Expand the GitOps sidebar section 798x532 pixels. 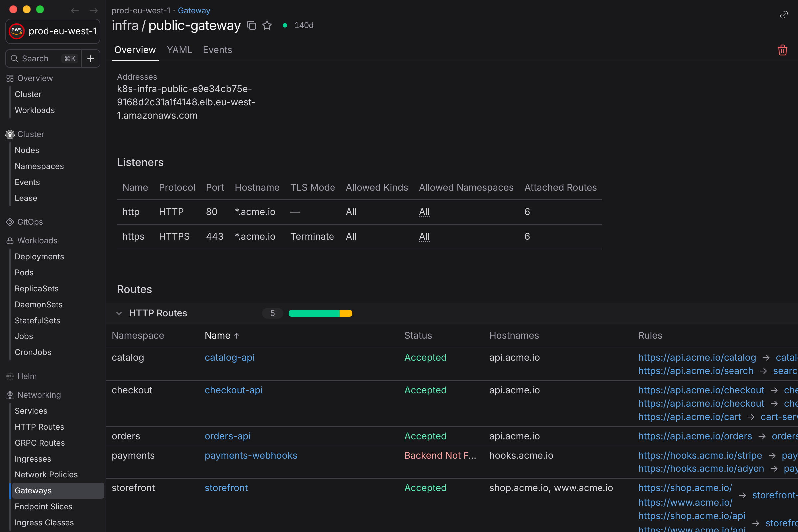point(30,222)
